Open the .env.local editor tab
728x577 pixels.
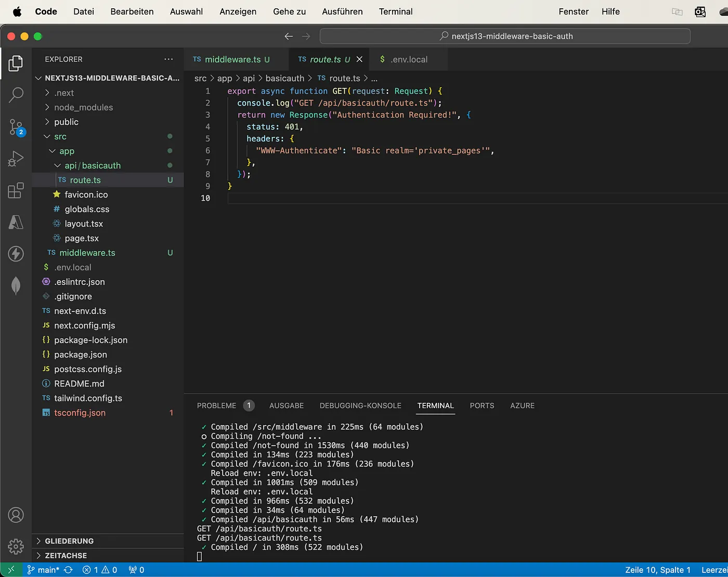coord(408,59)
